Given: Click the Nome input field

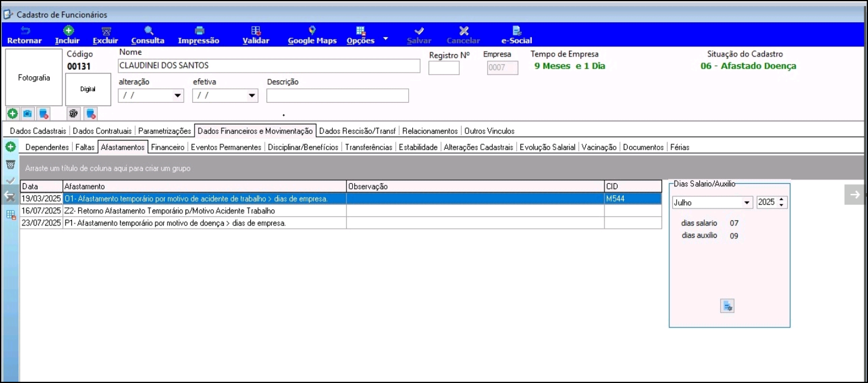Looking at the screenshot, I should [269, 65].
